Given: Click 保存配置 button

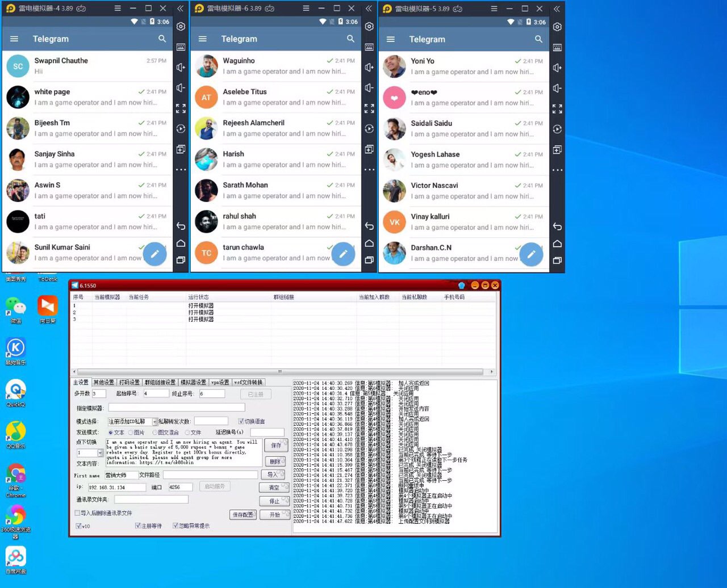Looking at the screenshot, I should pos(243,514).
